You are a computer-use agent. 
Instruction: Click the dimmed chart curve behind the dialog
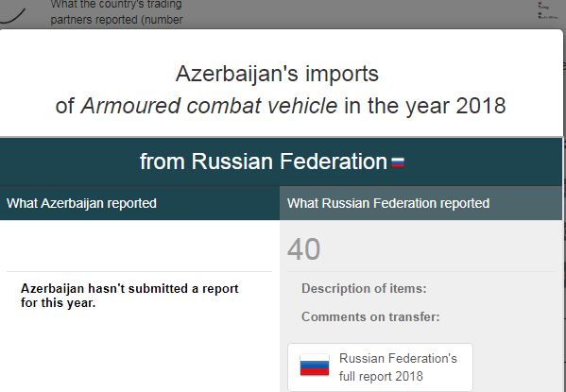coord(12,16)
